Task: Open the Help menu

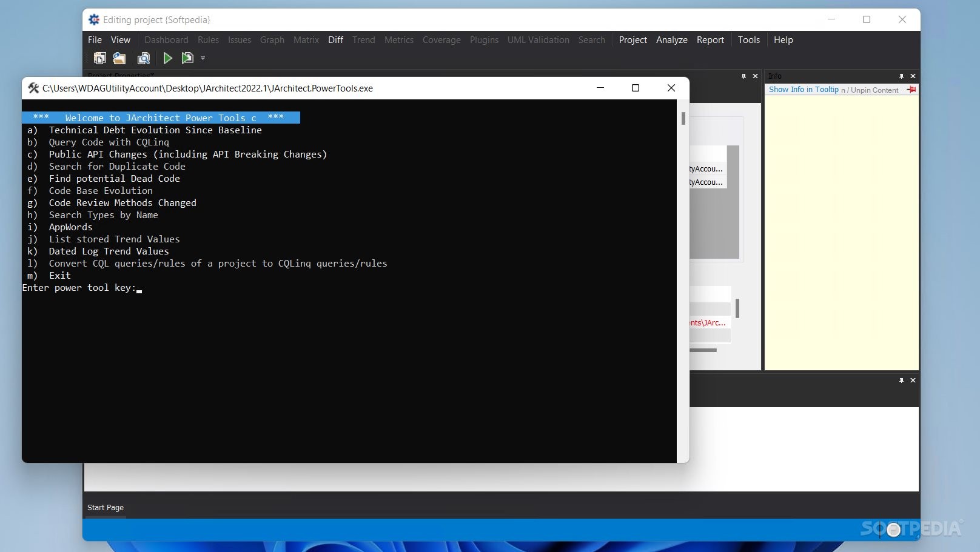Action: click(784, 40)
